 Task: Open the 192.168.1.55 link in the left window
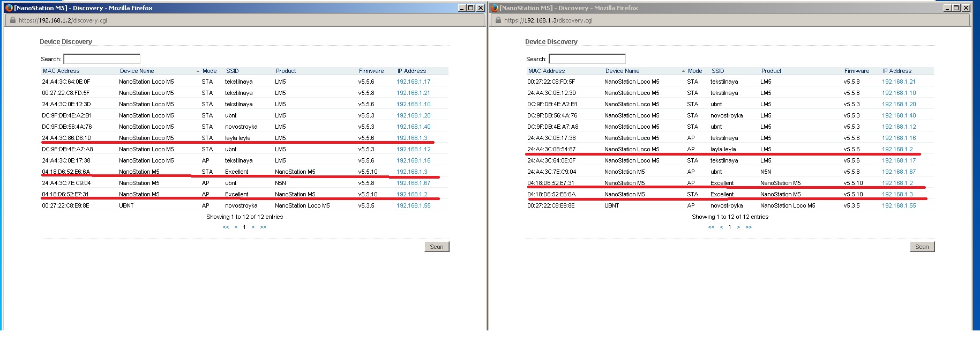pyautogui.click(x=413, y=205)
